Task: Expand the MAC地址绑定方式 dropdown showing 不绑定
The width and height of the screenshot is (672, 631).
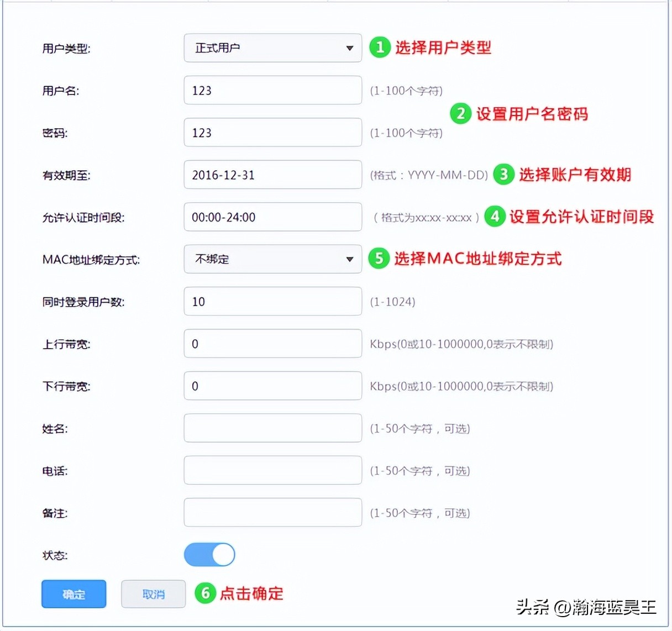Action: click(x=272, y=259)
